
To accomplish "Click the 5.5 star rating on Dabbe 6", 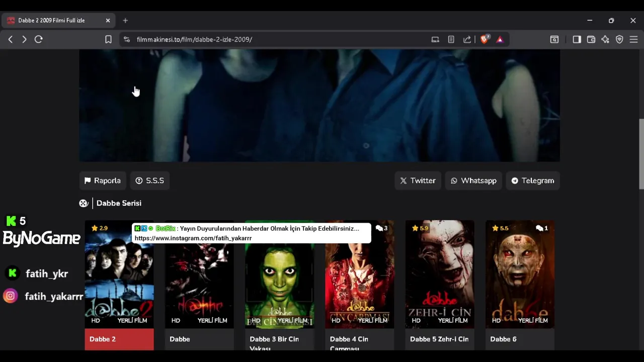I will (x=500, y=228).
